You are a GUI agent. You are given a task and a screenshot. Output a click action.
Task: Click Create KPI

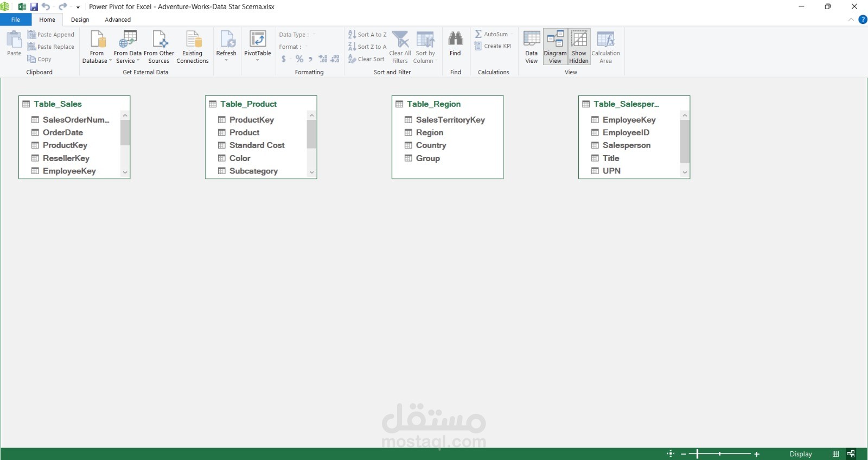pyautogui.click(x=493, y=46)
